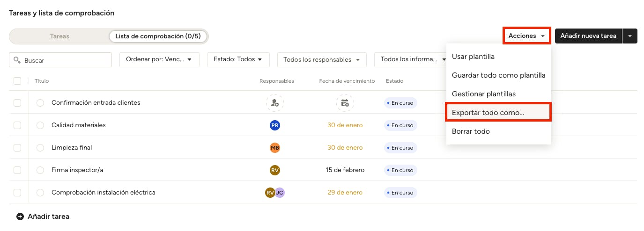Image resolution: width=644 pixels, height=231 pixels.
Task: Click the plus icon beside Añadir tarea
Action: (x=20, y=217)
